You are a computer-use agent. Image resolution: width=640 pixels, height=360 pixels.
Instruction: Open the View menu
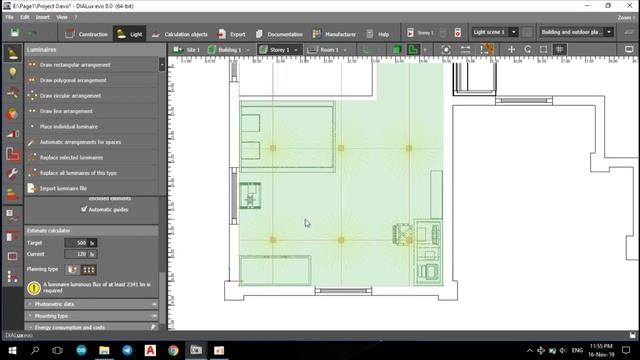(62, 17)
